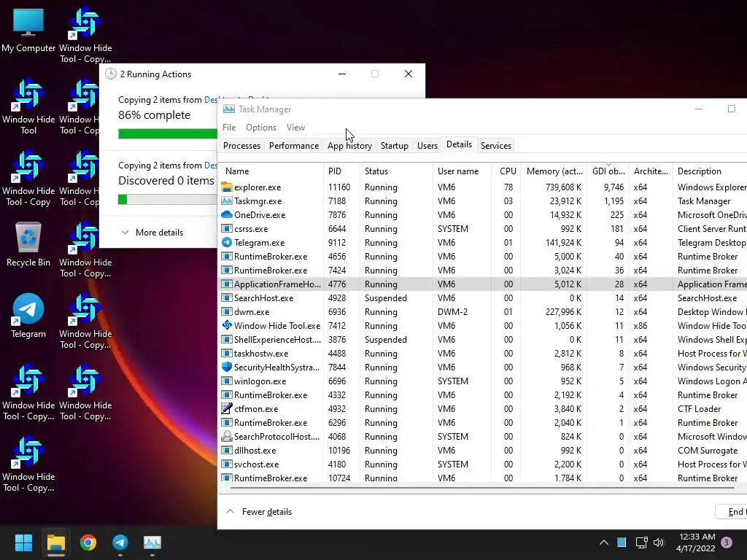Screen dimensions: 747x560
Task: Sort by the GDI objects column header
Action: pos(608,171)
